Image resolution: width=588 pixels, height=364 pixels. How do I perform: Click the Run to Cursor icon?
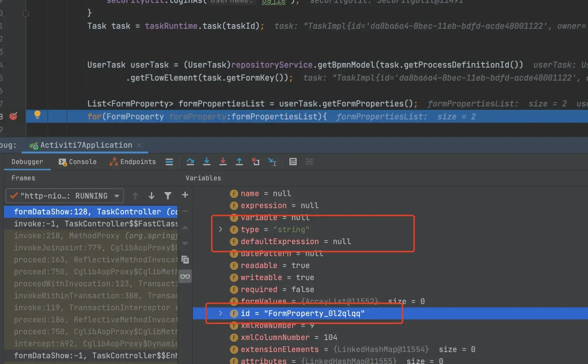coord(272,162)
